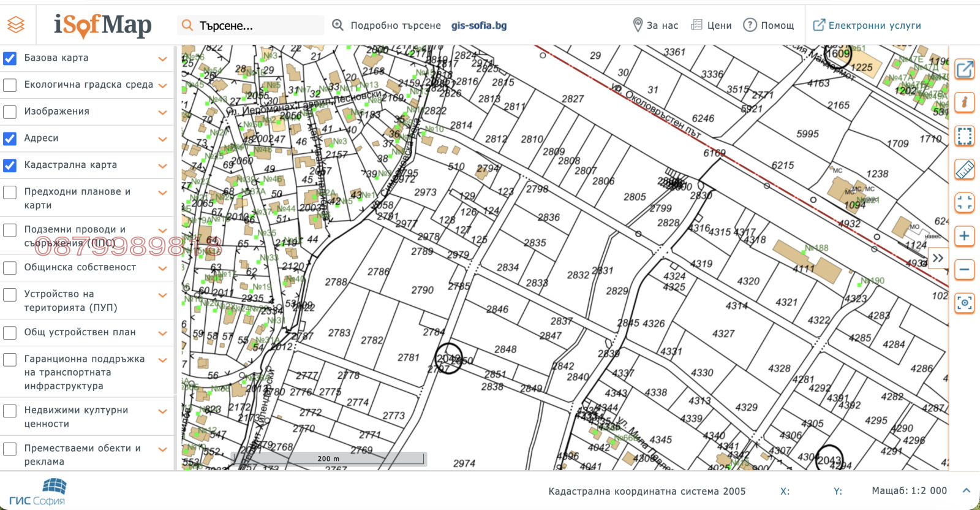This screenshot has width=980, height=510.
Task: Select the dashed rectangle selection tool
Action: click(965, 135)
